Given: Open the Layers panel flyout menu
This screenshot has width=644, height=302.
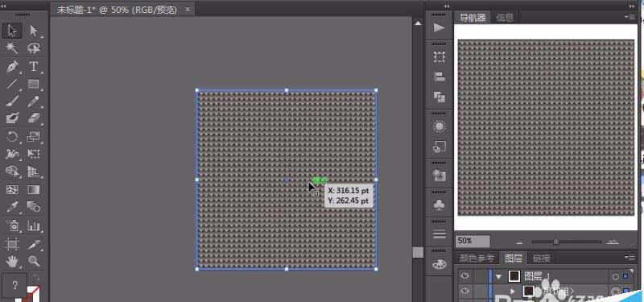Looking at the screenshot, I should pos(630,258).
